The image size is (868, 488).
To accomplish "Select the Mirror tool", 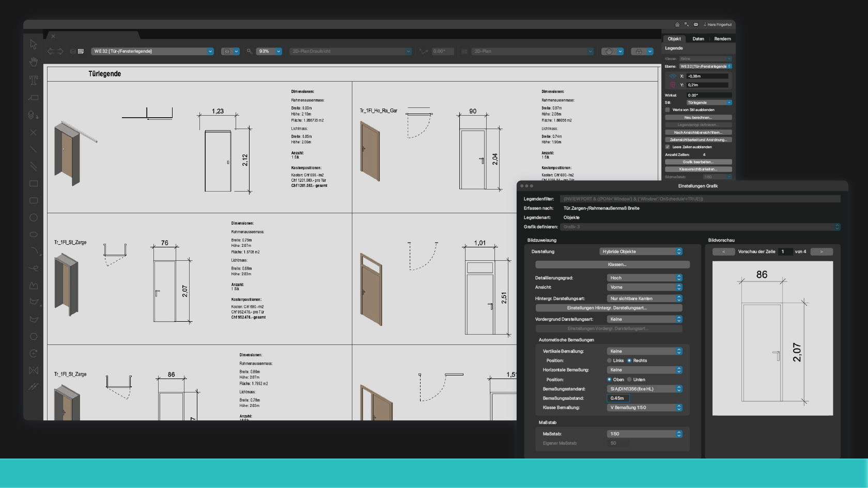I will point(34,370).
